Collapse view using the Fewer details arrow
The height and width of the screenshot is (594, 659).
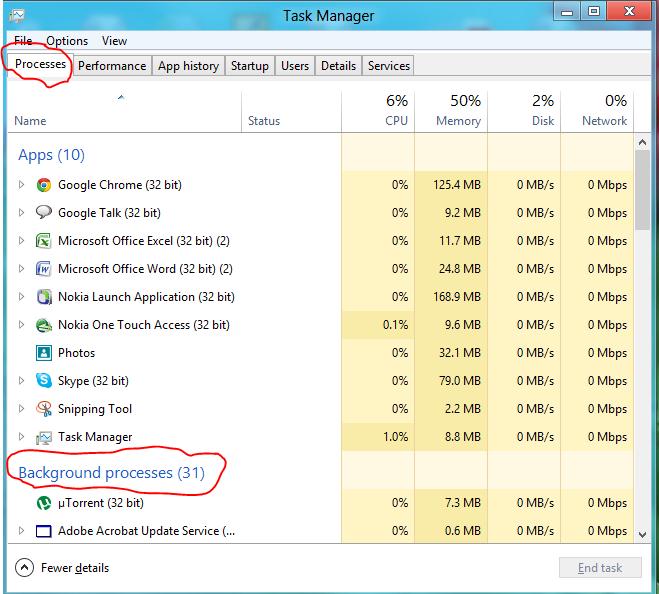(x=24, y=568)
